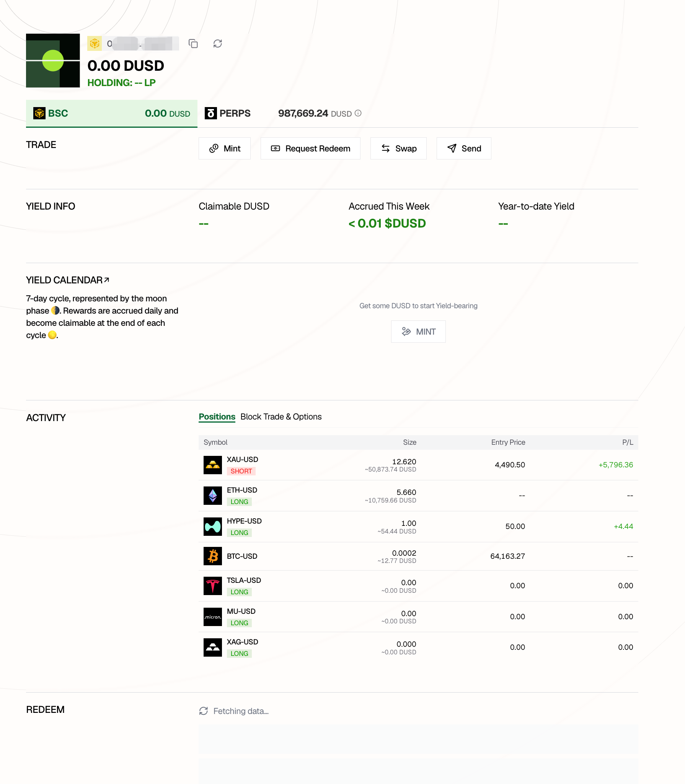Click the Mint button in Trade
The height and width of the screenshot is (784, 685).
coord(225,148)
